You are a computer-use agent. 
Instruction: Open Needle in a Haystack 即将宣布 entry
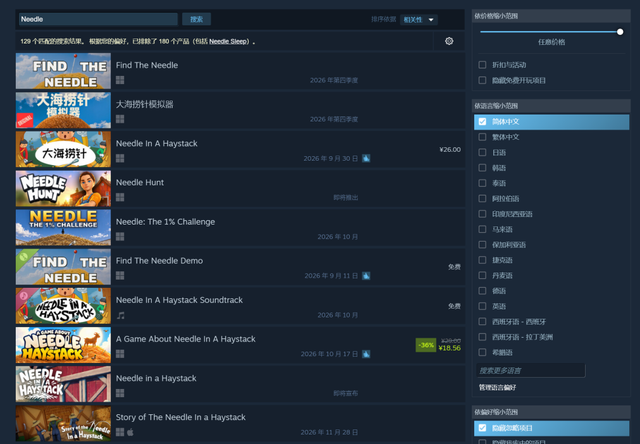point(240,384)
